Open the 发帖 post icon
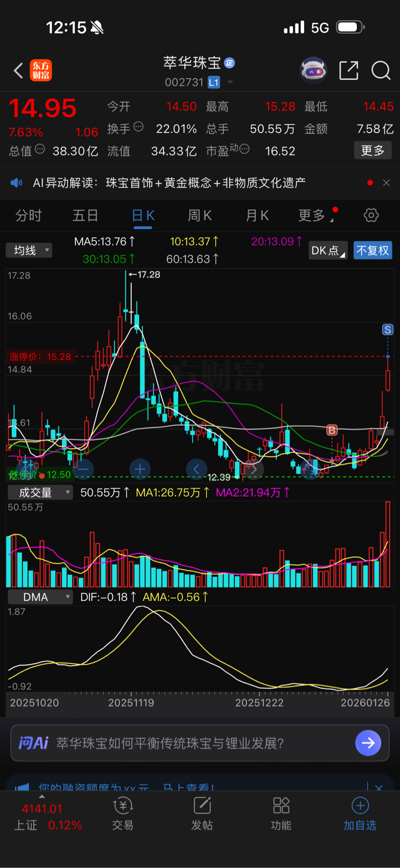Screen dimensions: 400x868 [x=202, y=814]
